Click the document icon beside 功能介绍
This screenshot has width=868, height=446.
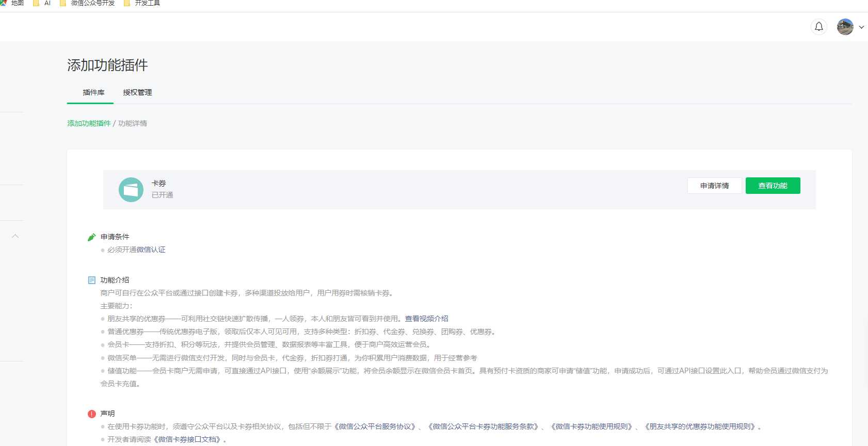point(92,280)
